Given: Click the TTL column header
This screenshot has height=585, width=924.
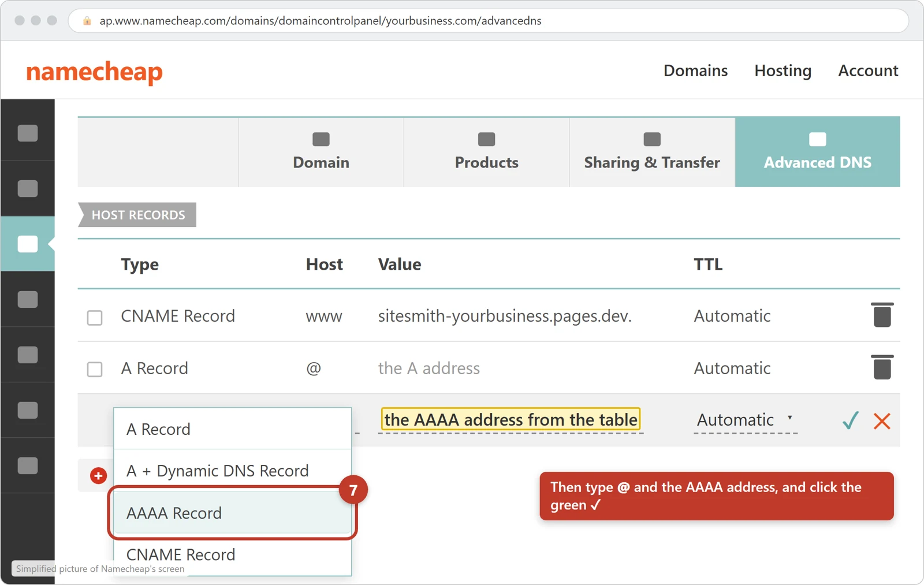Looking at the screenshot, I should point(708,264).
